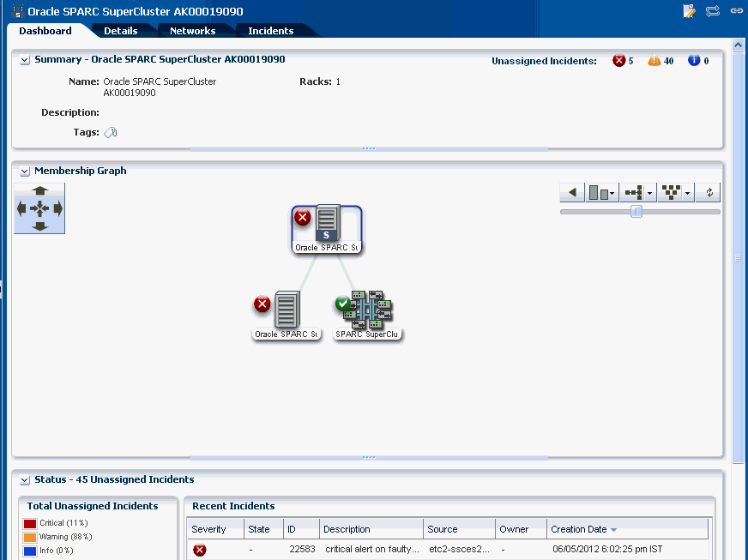Sort incidents by Owner column
Screen dimensions: 748x560
[x=521, y=529]
